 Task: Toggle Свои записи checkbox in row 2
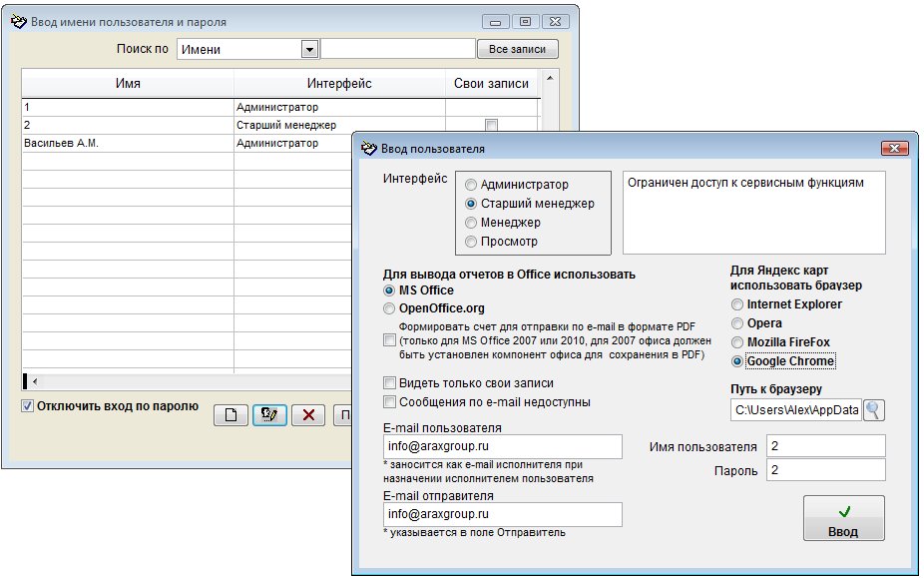pyautogui.click(x=491, y=125)
